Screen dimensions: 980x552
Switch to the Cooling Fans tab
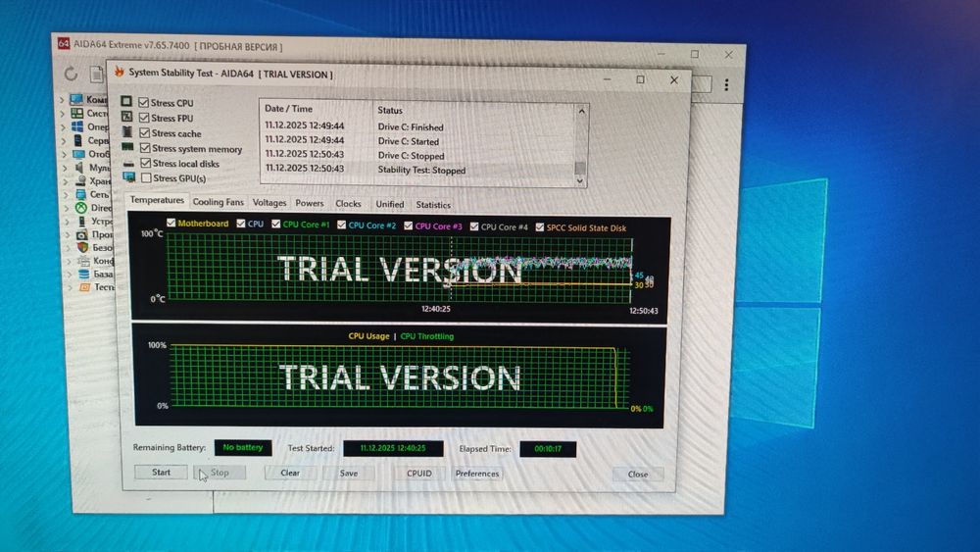pyautogui.click(x=219, y=202)
